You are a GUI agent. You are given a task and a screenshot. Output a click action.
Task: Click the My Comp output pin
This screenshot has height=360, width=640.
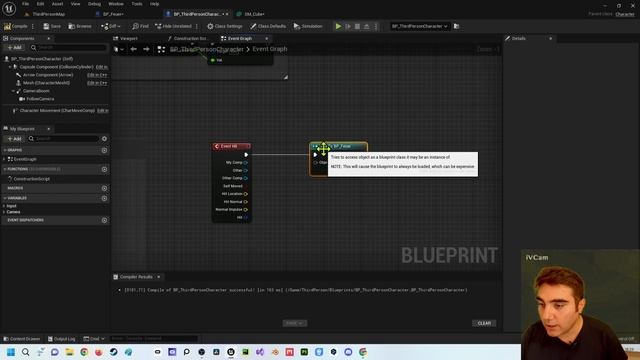(246, 162)
